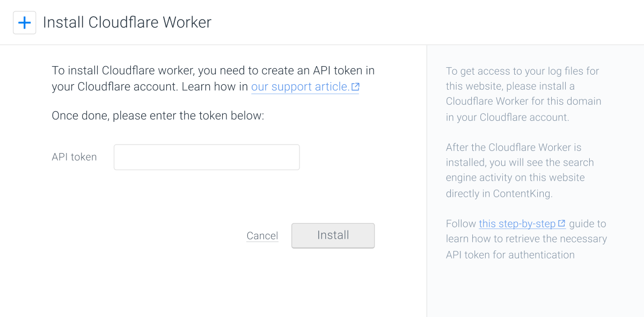Click the blue plus icon in the header
Viewport: 644px width, 317px height.
(x=24, y=23)
